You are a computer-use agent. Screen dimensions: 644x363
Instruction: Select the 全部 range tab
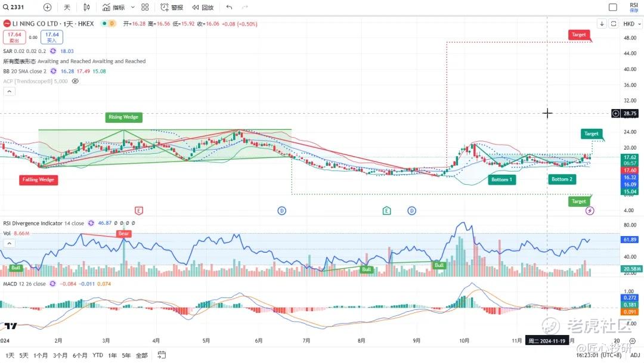142,355
